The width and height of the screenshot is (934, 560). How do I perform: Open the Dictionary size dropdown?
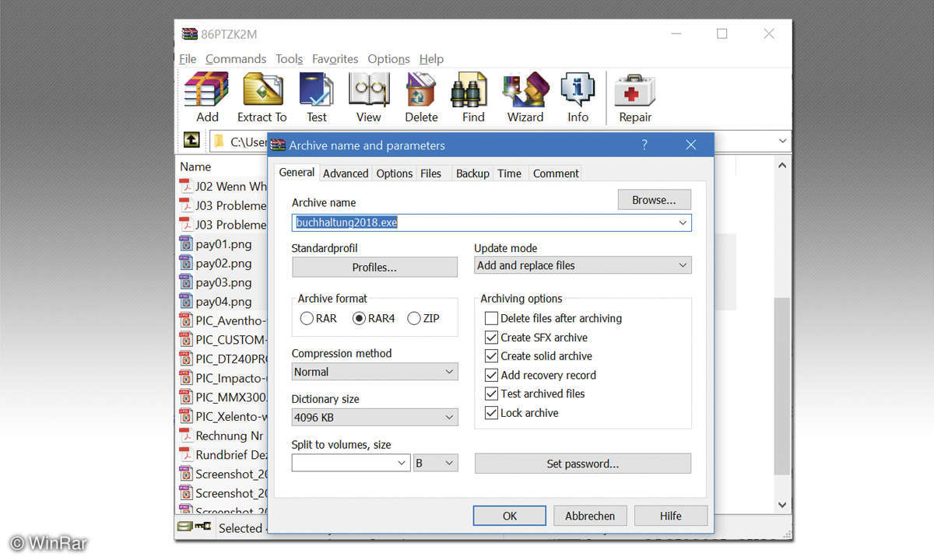click(374, 418)
